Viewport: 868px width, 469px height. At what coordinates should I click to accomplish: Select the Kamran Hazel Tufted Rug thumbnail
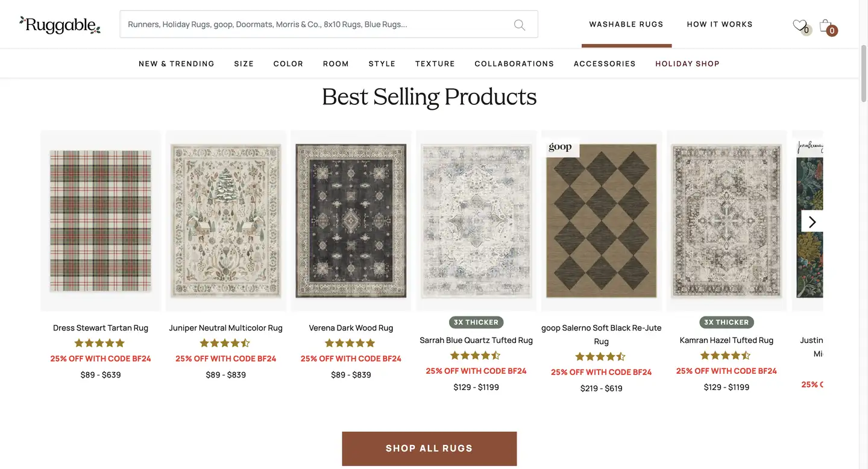pos(726,221)
